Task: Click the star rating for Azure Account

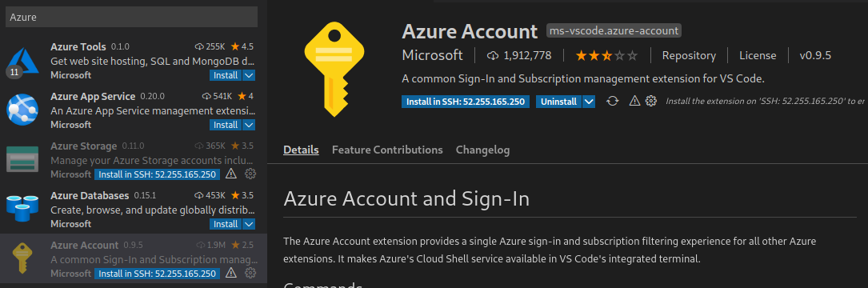Action: 606,55
